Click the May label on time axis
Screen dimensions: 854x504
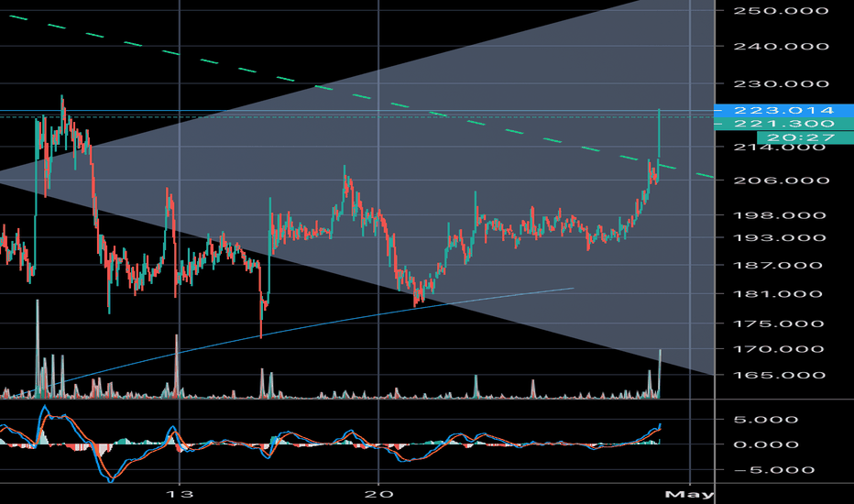point(689,495)
